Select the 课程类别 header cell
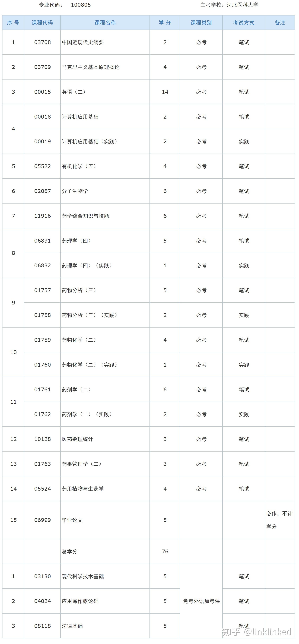This screenshot has height=644, width=299. point(201,23)
